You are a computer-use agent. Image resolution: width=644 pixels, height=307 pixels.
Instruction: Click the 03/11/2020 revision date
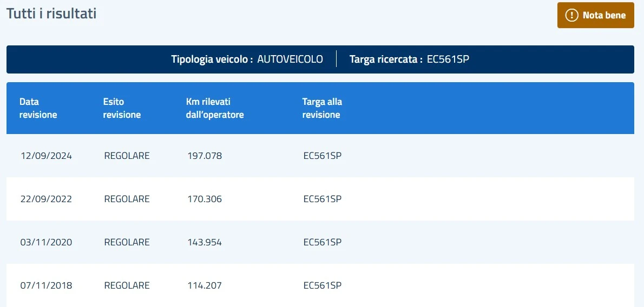(x=46, y=242)
